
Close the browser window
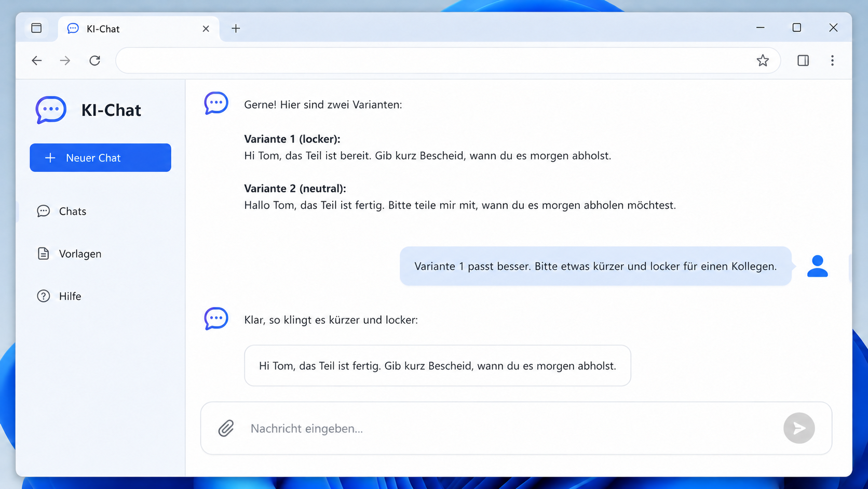833,28
